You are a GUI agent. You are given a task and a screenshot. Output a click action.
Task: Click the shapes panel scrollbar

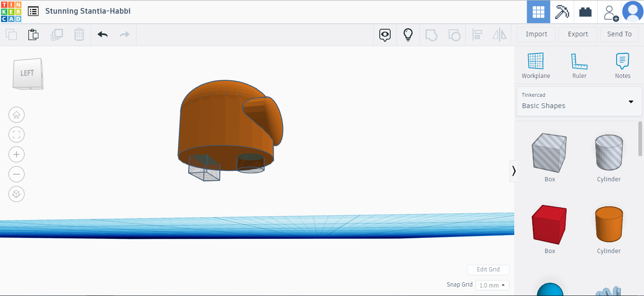click(x=640, y=139)
